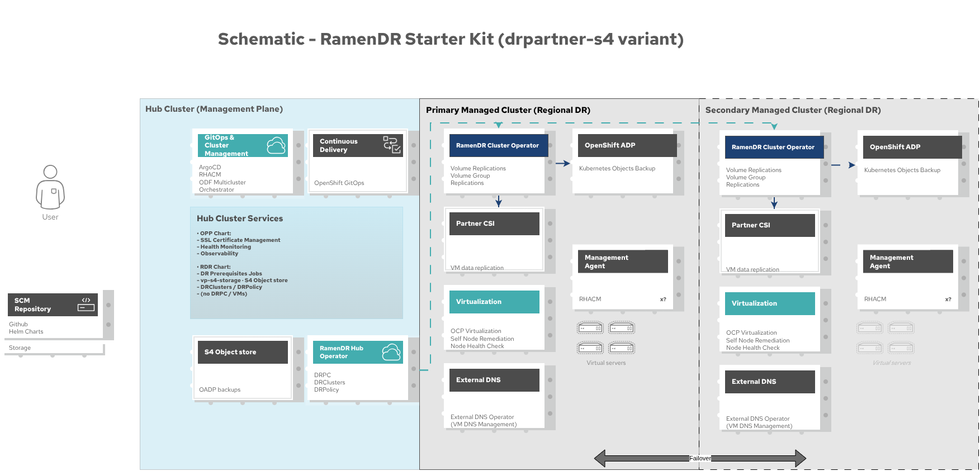Click 'Github' text under SCM Repository

(18, 324)
